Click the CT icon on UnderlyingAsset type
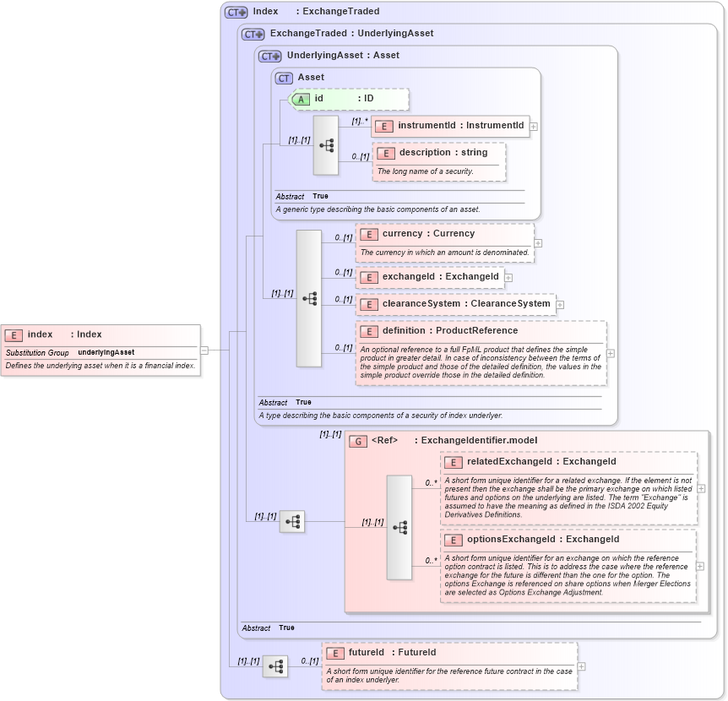Image resolution: width=728 pixels, height=701 pixels. coord(269,55)
